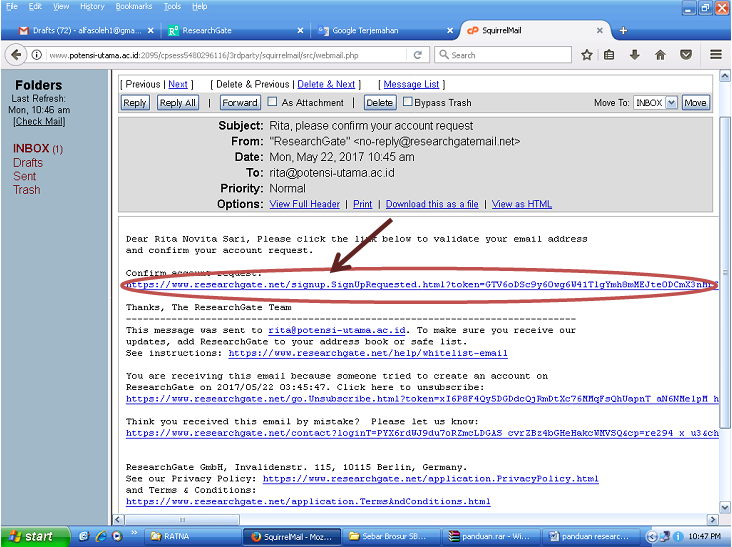Click the Delete button
This screenshot has height=547, width=732.
(x=380, y=103)
